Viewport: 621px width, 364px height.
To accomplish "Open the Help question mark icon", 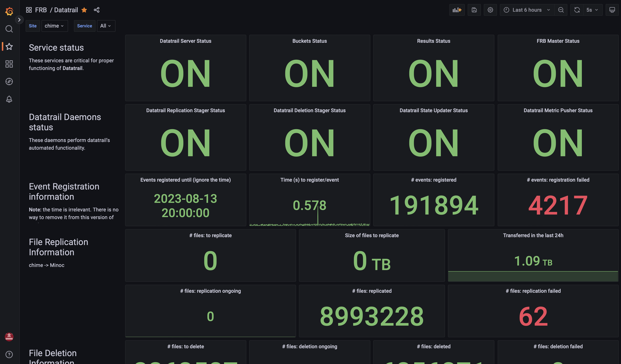I will point(9,354).
